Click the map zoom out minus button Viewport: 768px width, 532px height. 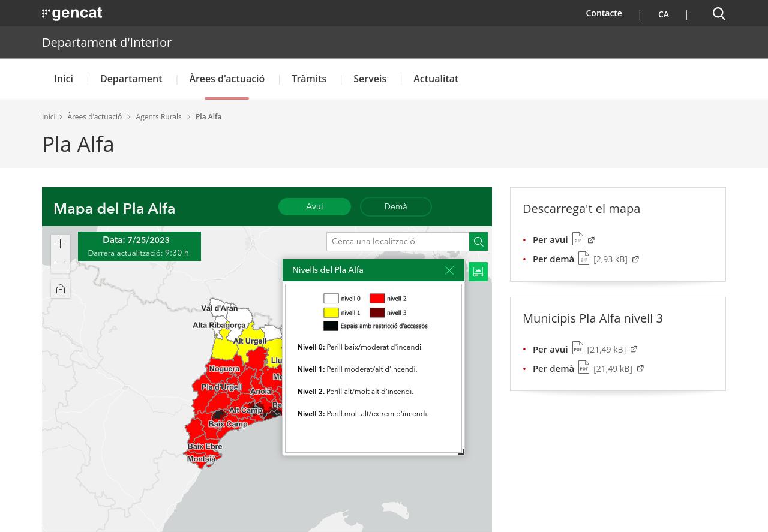pyautogui.click(x=61, y=263)
